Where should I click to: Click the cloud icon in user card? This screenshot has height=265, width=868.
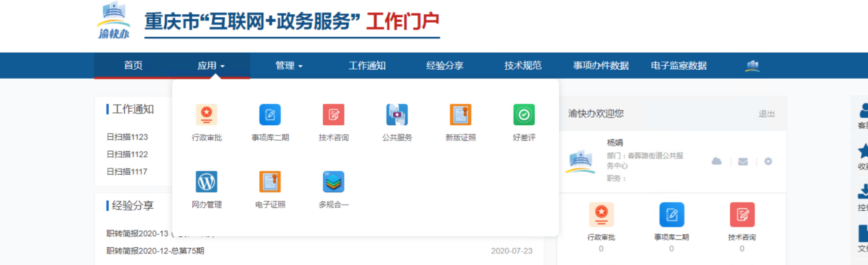[x=717, y=162]
